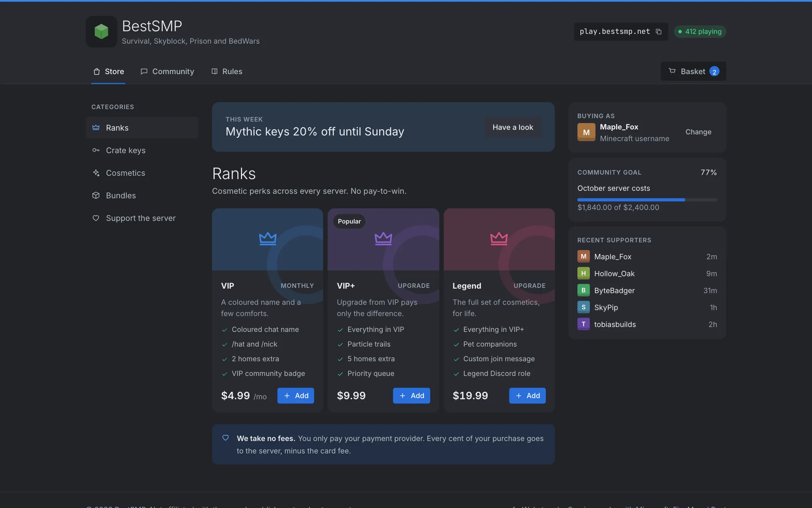812x508 pixels.
Task: Click Hollow_Oak's green avatar
Action: [x=583, y=273]
